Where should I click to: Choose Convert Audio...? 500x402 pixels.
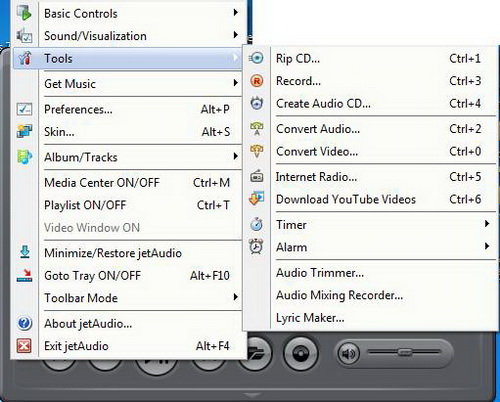pos(371,129)
